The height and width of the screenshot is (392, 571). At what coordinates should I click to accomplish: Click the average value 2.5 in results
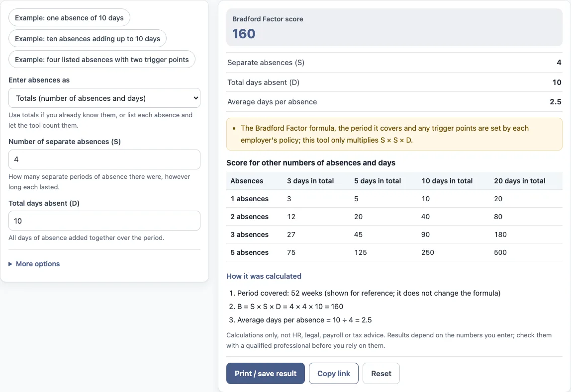coord(556,102)
